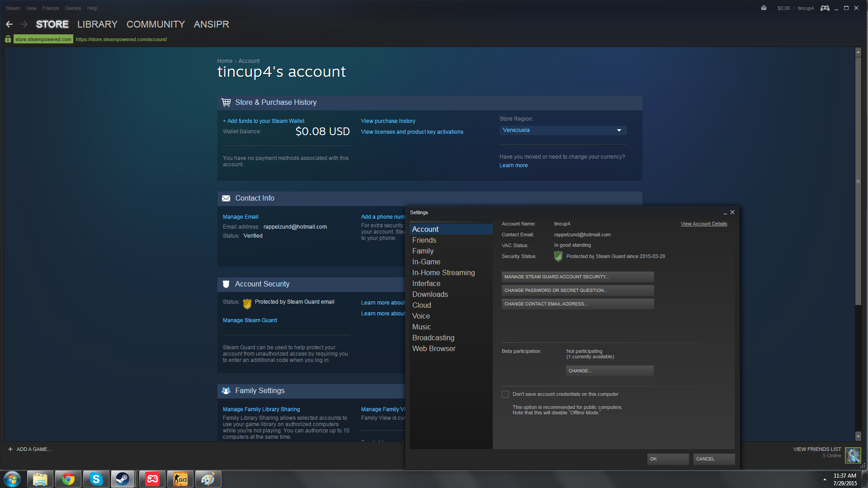The width and height of the screenshot is (868, 488).
Task: Open Manage Family Library Sharing link
Action: 261,409
